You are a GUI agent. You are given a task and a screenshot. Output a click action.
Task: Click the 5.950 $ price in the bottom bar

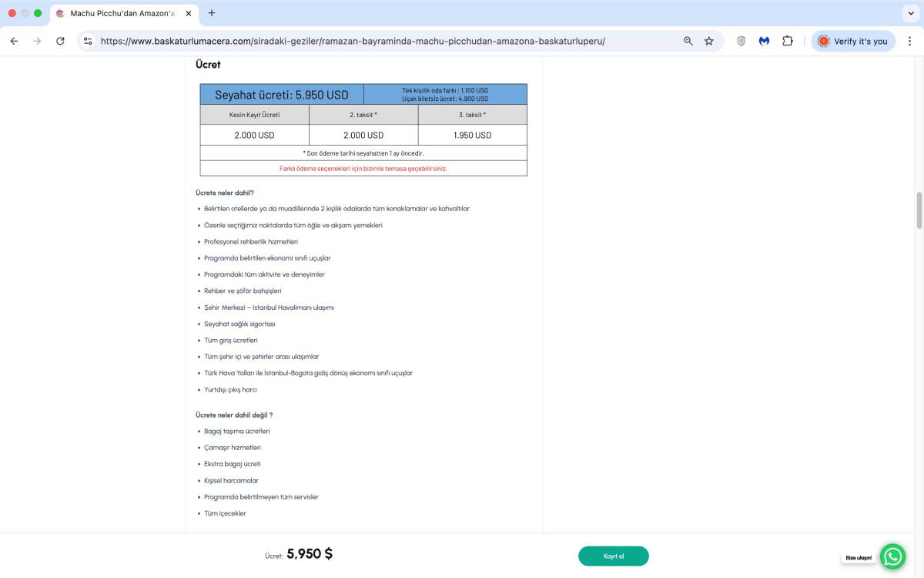tap(310, 553)
